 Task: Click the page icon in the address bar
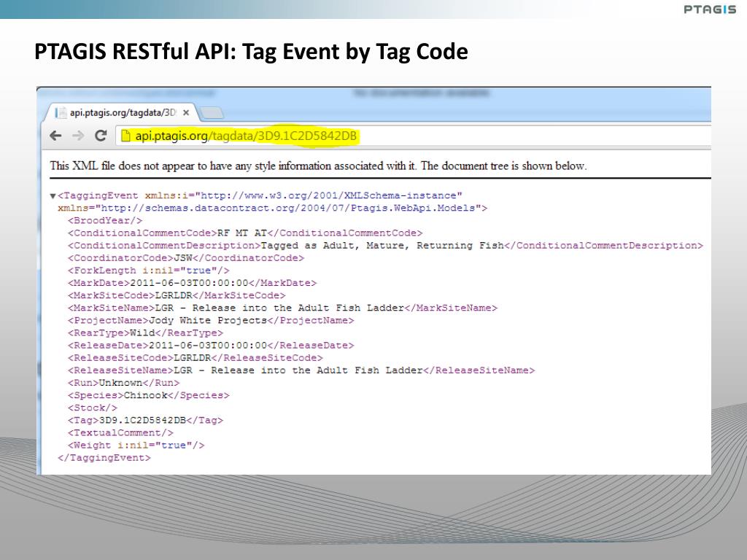tap(125, 136)
